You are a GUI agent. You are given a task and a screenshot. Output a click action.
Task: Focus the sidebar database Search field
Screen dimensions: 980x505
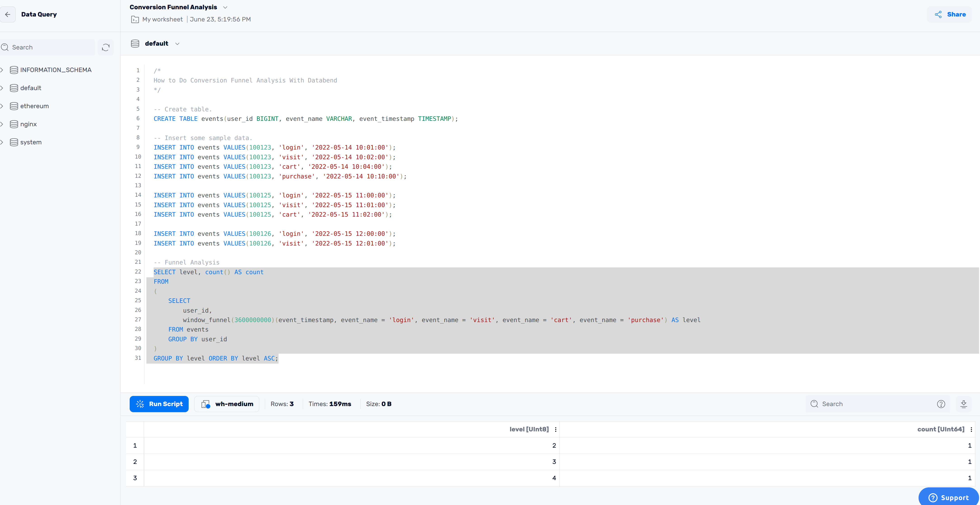coord(51,47)
